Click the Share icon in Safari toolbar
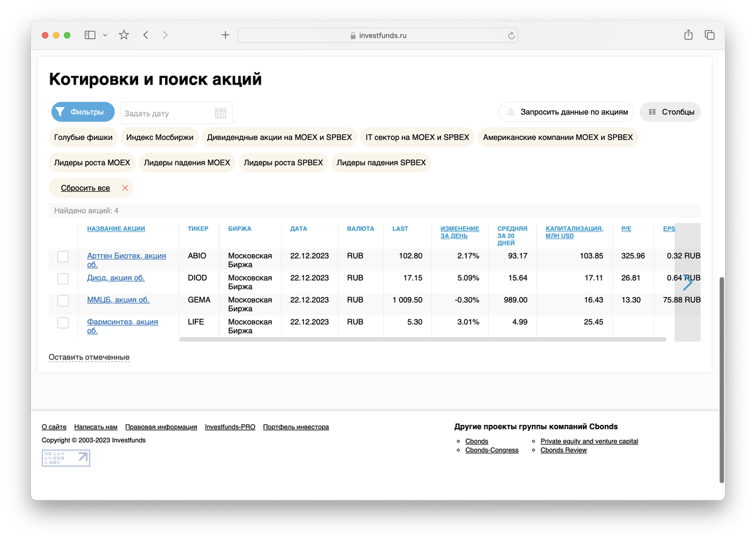 689,35
